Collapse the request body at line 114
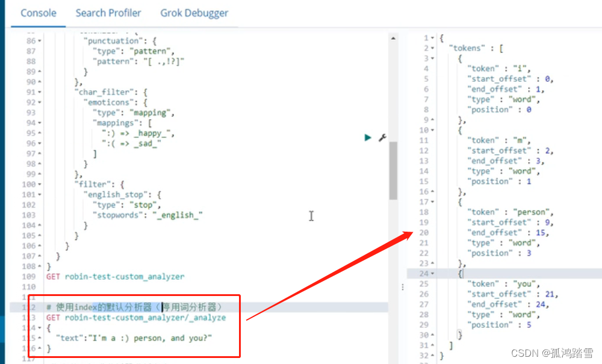Viewport: 602px width, 364px height. pos(40,328)
